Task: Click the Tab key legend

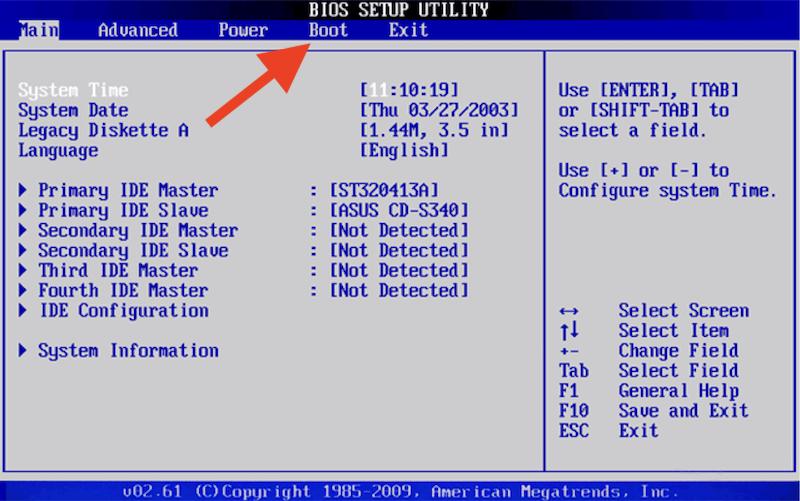Action: pos(573,370)
